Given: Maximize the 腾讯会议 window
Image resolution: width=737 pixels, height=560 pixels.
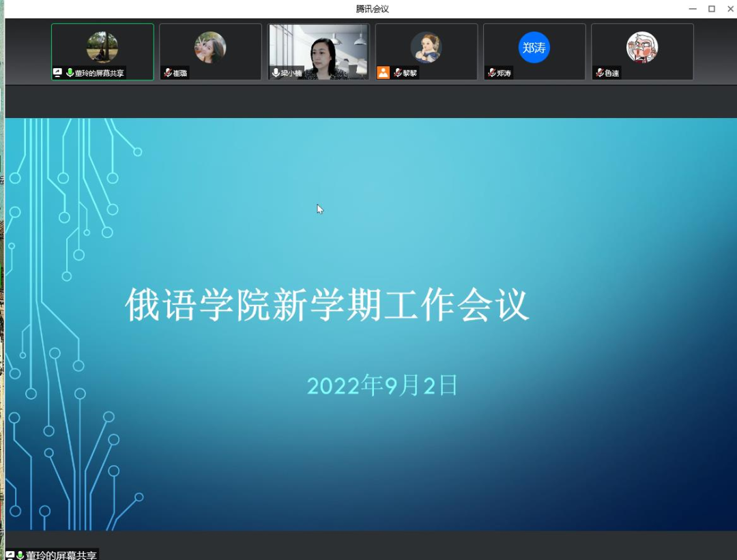Looking at the screenshot, I should 711,9.
